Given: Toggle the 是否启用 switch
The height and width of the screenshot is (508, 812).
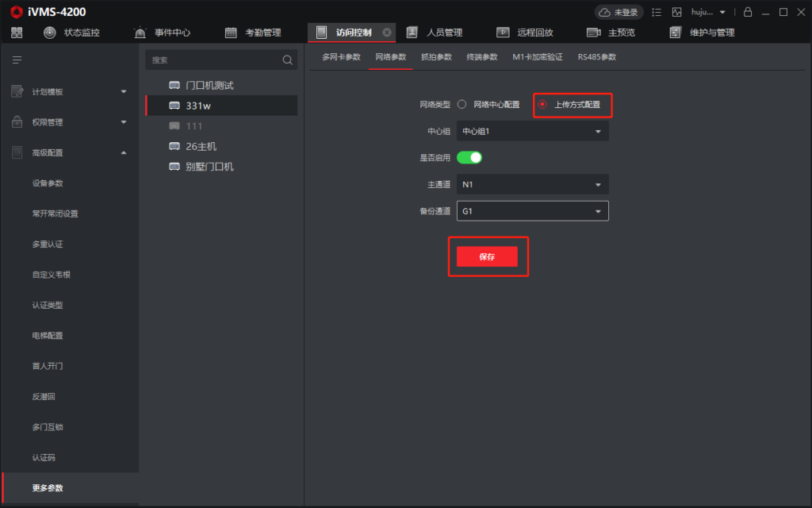Looking at the screenshot, I should coord(469,157).
